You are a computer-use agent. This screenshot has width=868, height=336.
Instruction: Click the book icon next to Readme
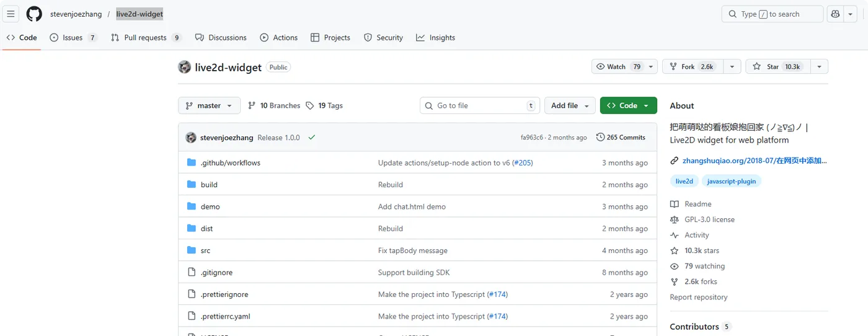point(674,204)
